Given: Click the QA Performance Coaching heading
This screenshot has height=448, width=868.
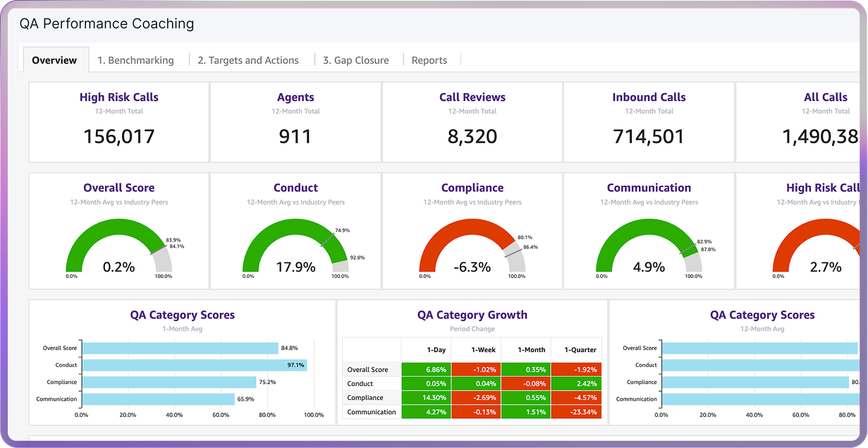Looking at the screenshot, I should pyautogui.click(x=107, y=23).
